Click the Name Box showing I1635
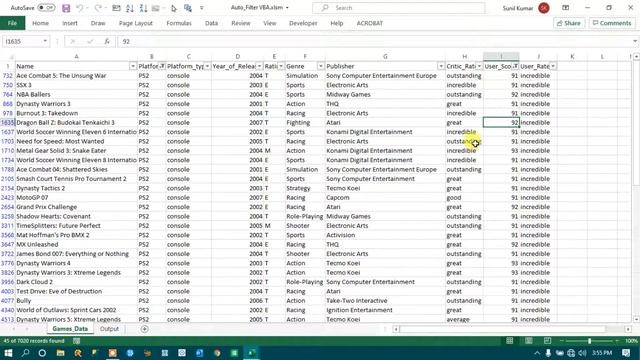Screen dimensions: 640x360 (x=21, y=41)
